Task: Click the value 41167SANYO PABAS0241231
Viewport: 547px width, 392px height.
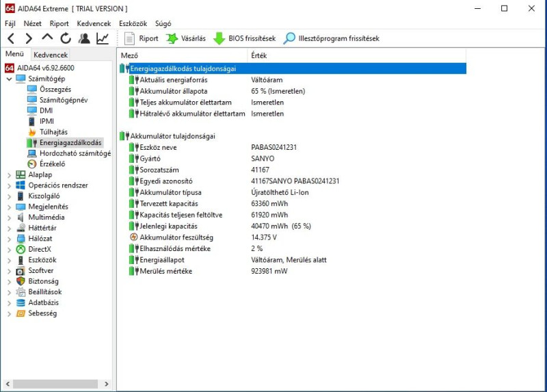Action: 295,181
